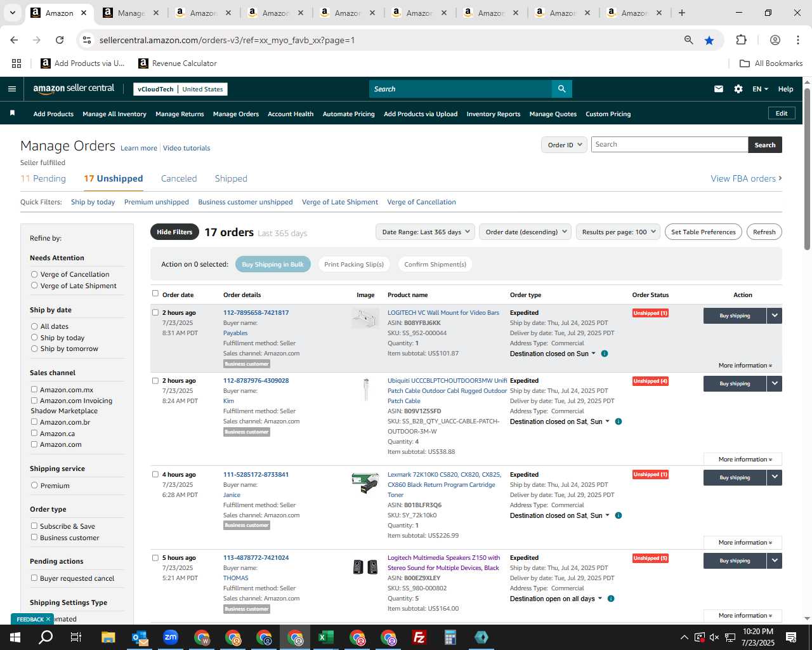This screenshot has height=650, width=812.
Task: Click the Amazon Seller Central logo
Action: (x=74, y=89)
